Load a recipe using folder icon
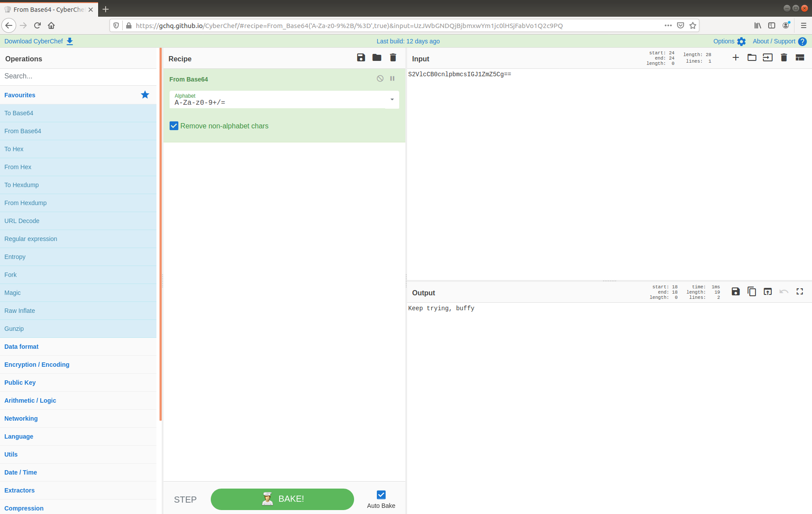 pos(376,58)
